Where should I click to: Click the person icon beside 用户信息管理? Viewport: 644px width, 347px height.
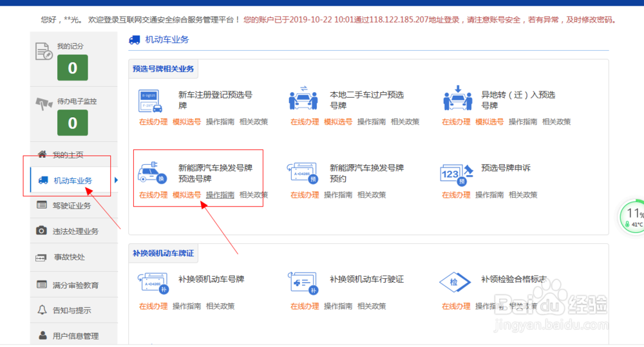[43, 335]
